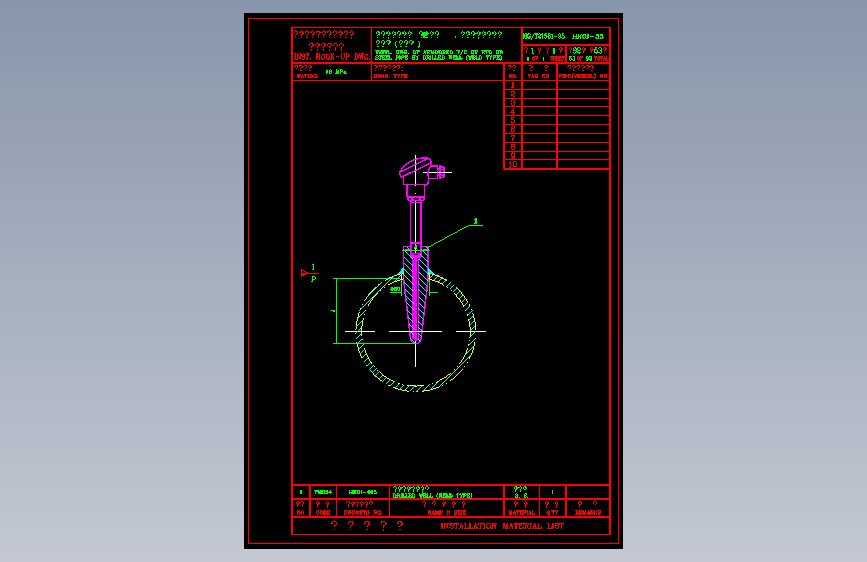The height and width of the screenshot is (562, 867).
Task: Click row number 10 in tag table
Action: pyautogui.click(x=513, y=164)
